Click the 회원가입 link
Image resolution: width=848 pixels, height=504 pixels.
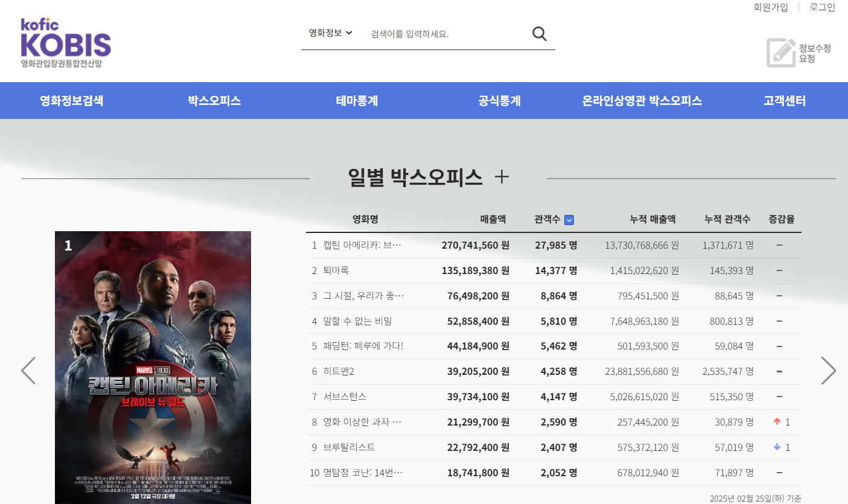tap(771, 7)
